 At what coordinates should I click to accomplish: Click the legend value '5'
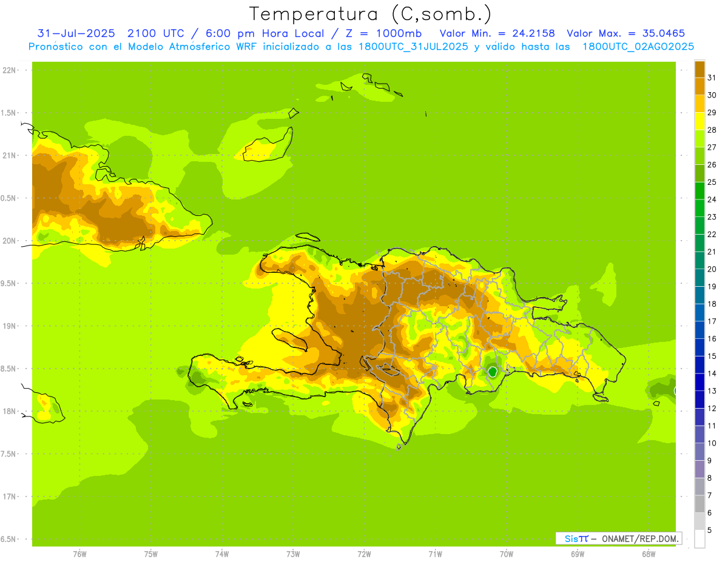click(x=710, y=530)
